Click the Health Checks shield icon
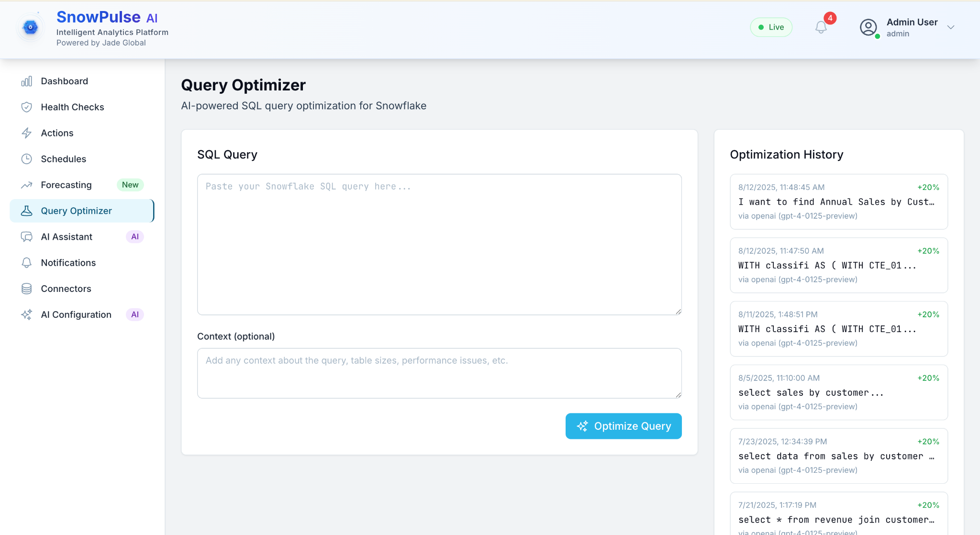 (27, 107)
